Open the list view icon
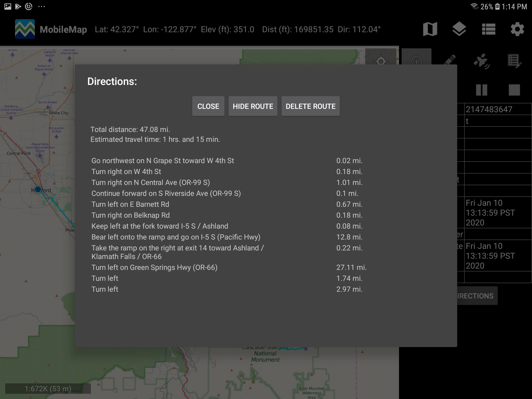This screenshot has width=532, height=399. (488, 29)
